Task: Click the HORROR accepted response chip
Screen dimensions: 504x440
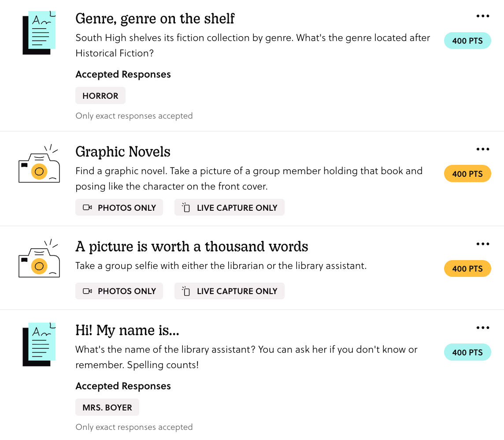Action: click(100, 95)
